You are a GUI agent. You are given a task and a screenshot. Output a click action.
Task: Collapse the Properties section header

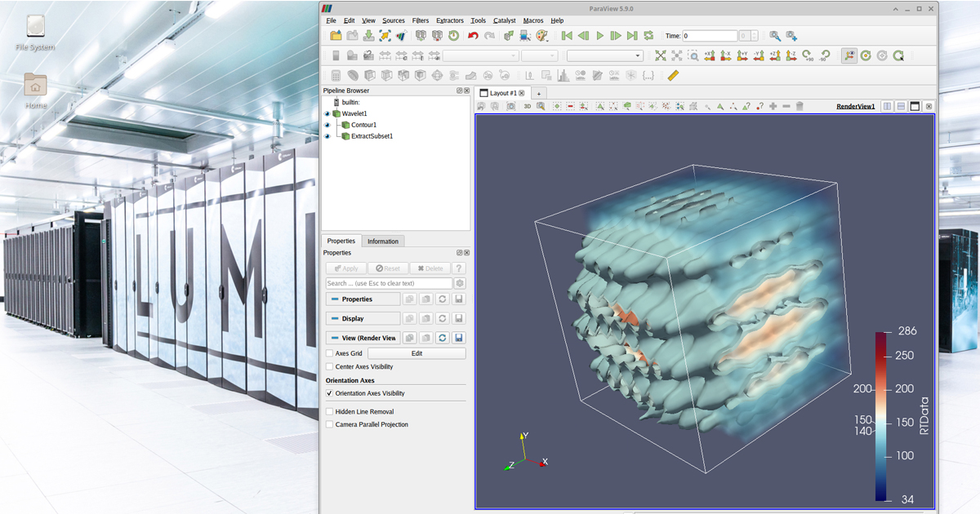coord(363,299)
